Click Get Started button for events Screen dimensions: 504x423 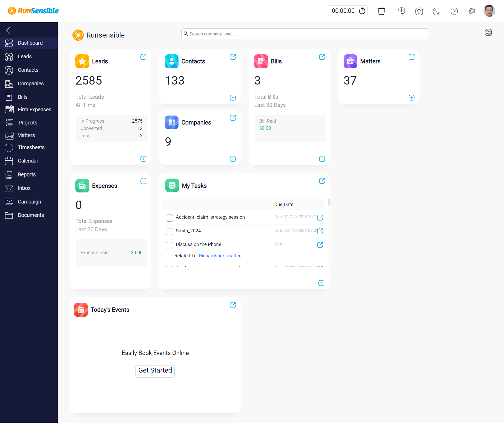(155, 370)
